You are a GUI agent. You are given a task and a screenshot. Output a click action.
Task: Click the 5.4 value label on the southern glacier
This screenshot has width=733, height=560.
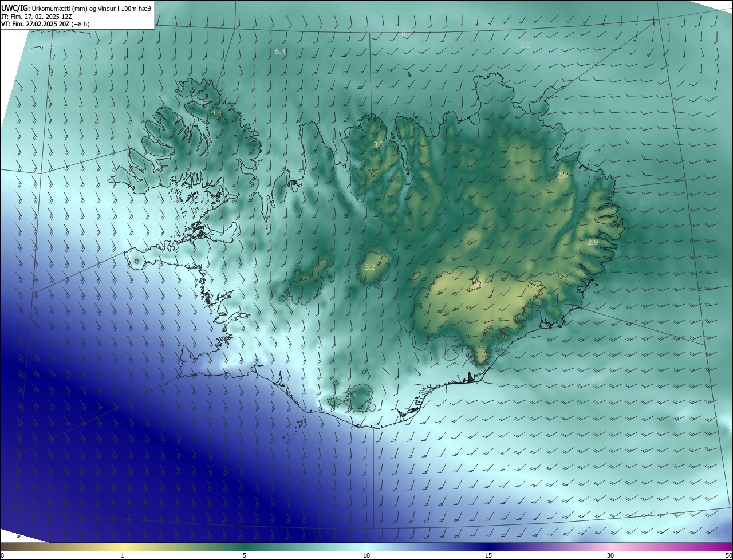pos(352,395)
